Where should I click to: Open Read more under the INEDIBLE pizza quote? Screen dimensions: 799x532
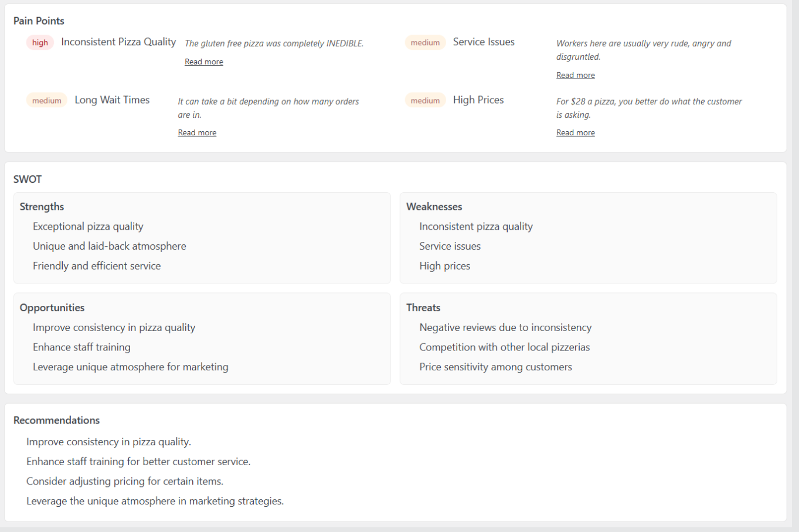point(203,62)
